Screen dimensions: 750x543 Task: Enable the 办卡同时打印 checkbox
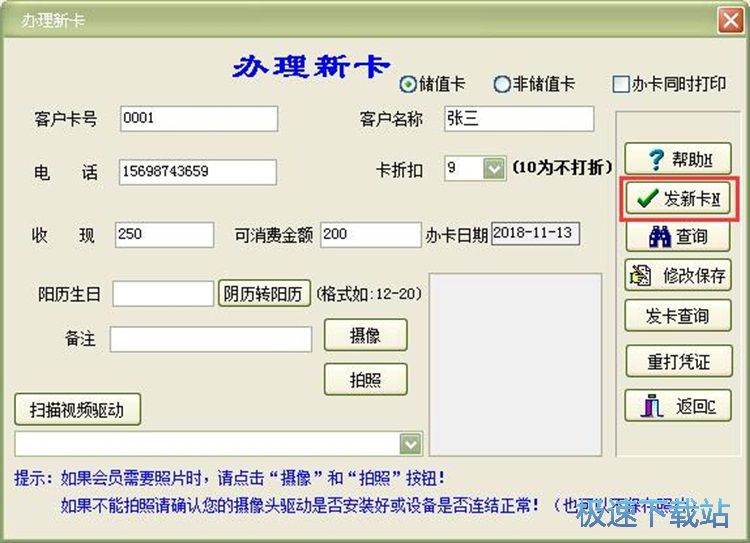pyautogui.click(x=620, y=85)
